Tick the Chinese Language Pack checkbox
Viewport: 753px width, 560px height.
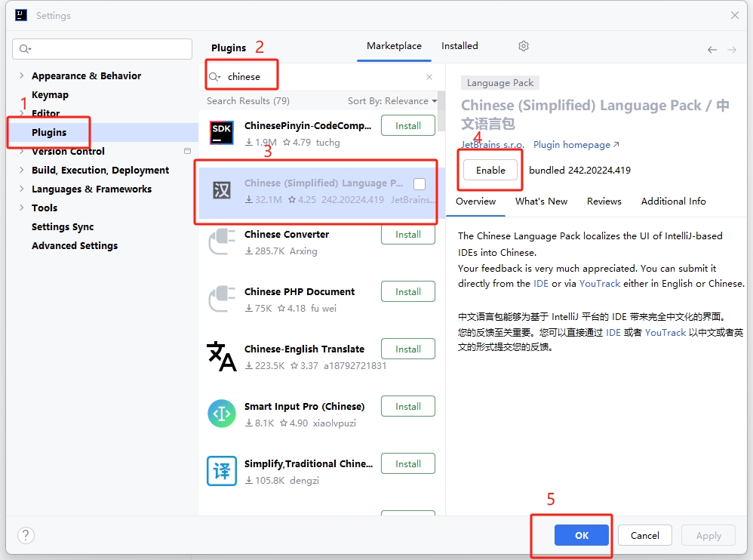pos(420,184)
